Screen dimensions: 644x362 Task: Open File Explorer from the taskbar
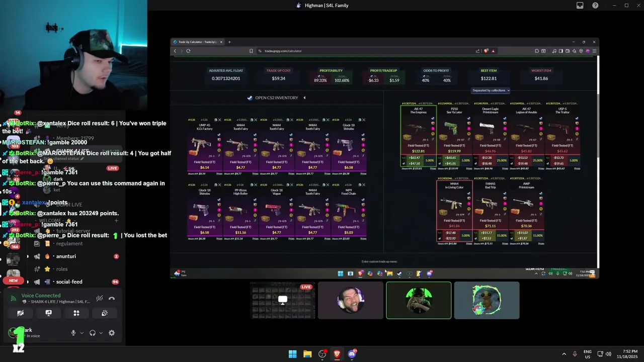point(307,354)
